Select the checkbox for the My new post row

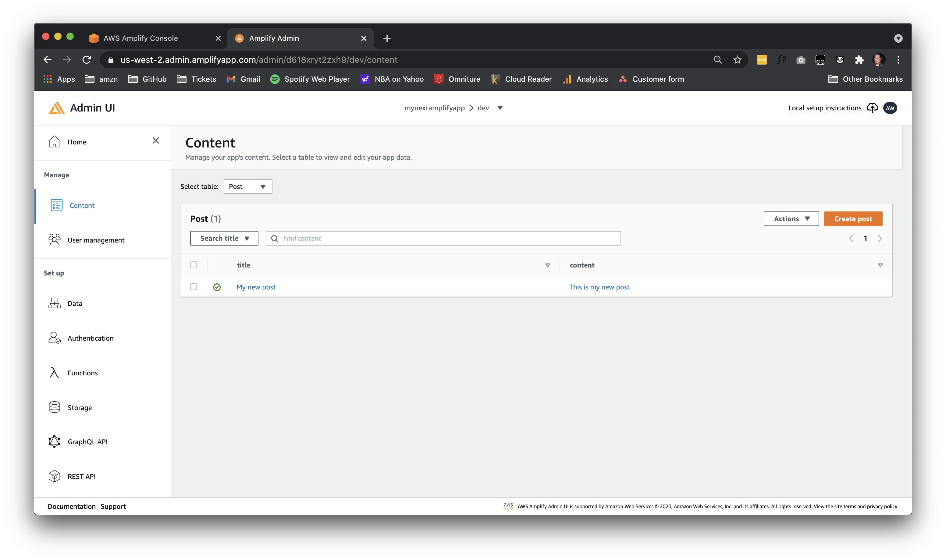click(194, 287)
